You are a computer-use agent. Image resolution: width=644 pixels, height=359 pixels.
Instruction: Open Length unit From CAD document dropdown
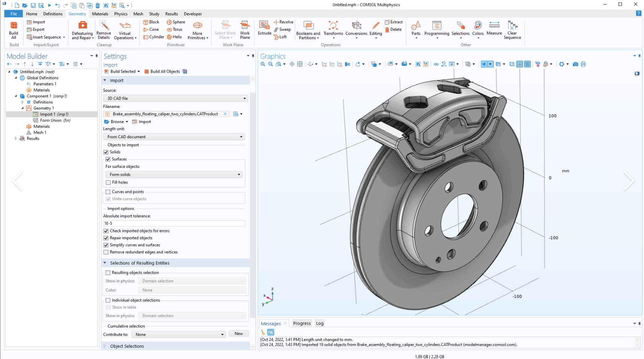click(x=174, y=137)
